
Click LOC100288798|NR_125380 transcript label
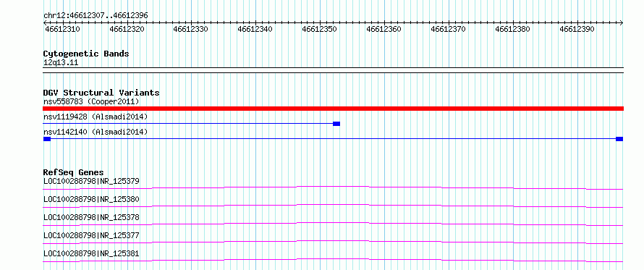[x=91, y=199]
